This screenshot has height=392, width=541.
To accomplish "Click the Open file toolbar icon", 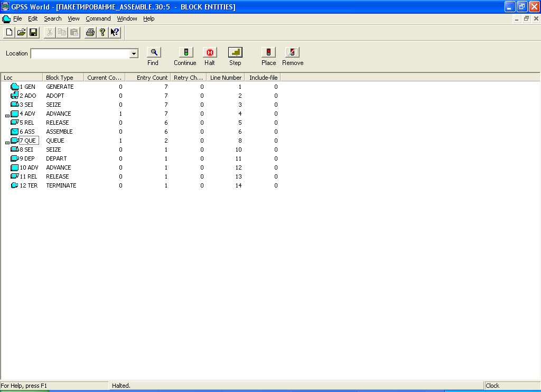I will 21,32.
